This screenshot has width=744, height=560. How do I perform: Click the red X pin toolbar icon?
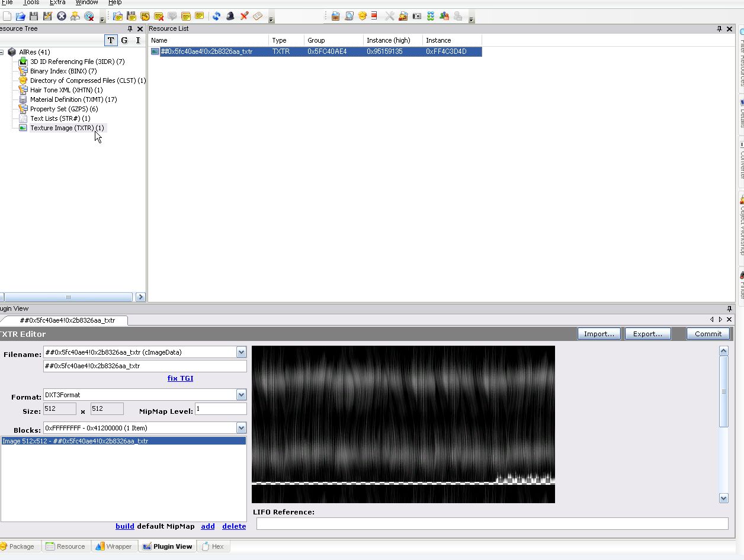[x=243, y=16]
